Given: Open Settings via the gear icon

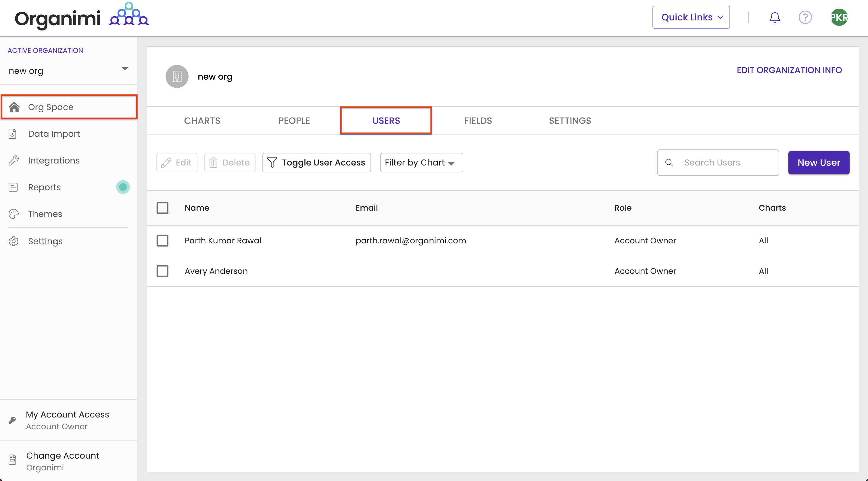Looking at the screenshot, I should [x=14, y=241].
